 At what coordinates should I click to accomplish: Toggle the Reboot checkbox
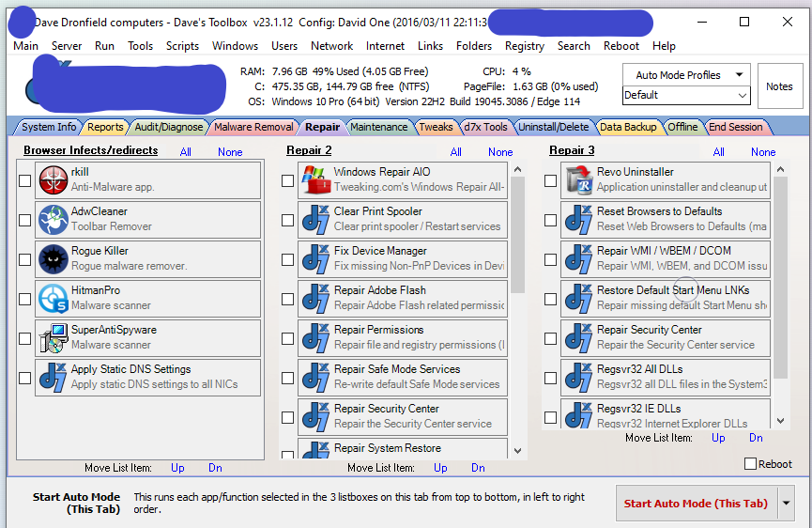(x=750, y=464)
